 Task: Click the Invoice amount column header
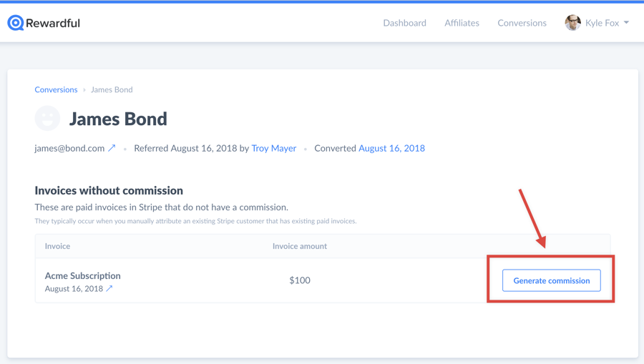click(x=299, y=246)
